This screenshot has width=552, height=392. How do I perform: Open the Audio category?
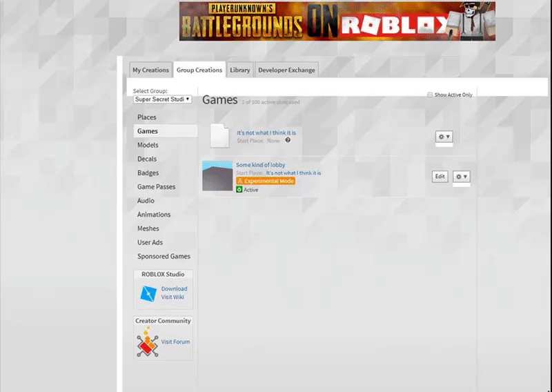click(x=146, y=201)
